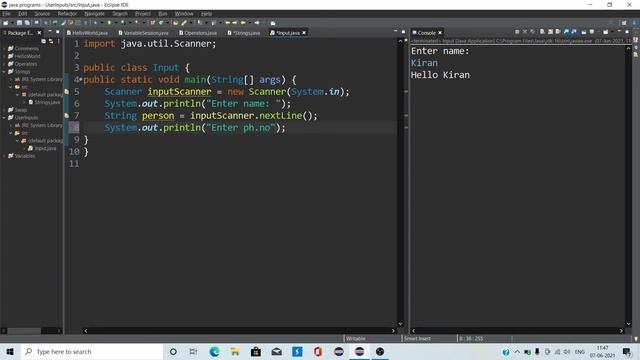This screenshot has height=360, width=640.
Task: Click the Save toolbar icon
Action: click(x=19, y=23)
